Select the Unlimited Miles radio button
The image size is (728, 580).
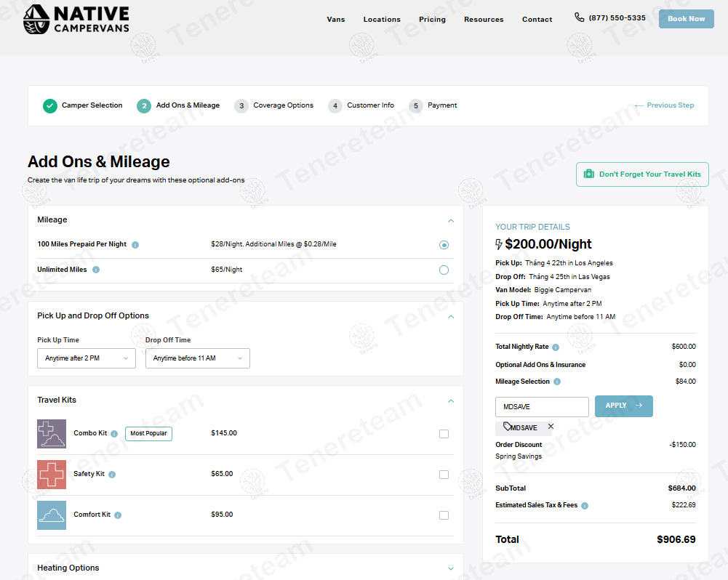444,270
